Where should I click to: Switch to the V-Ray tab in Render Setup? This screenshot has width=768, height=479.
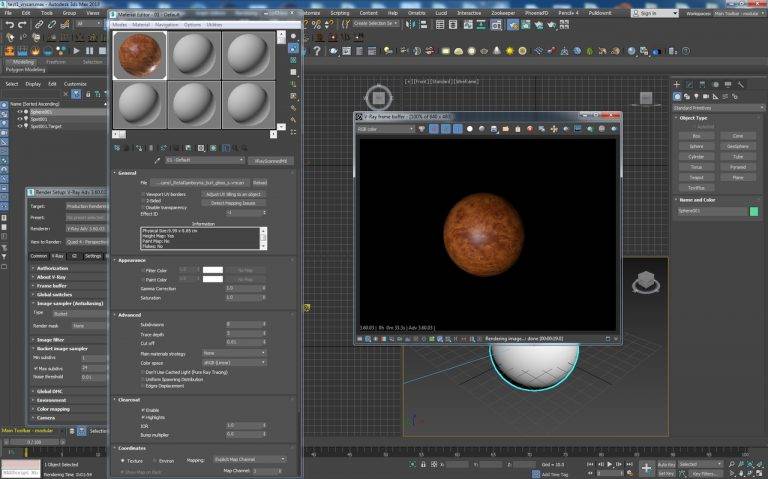[x=58, y=256]
